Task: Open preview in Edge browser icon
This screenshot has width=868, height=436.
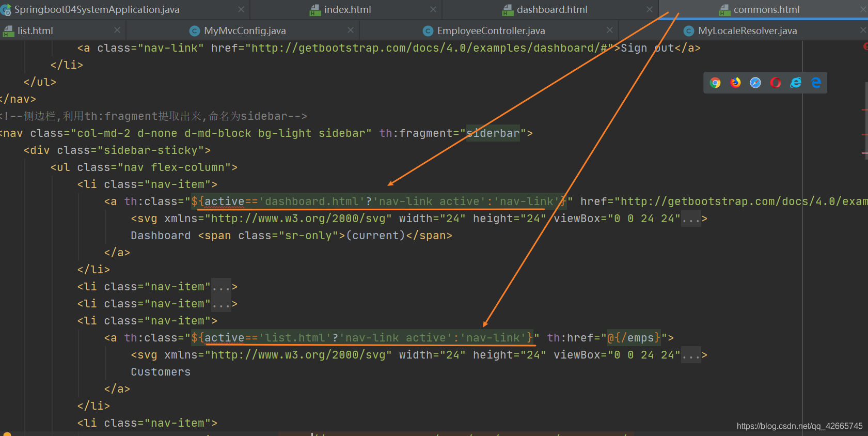Action: (x=816, y=83)
